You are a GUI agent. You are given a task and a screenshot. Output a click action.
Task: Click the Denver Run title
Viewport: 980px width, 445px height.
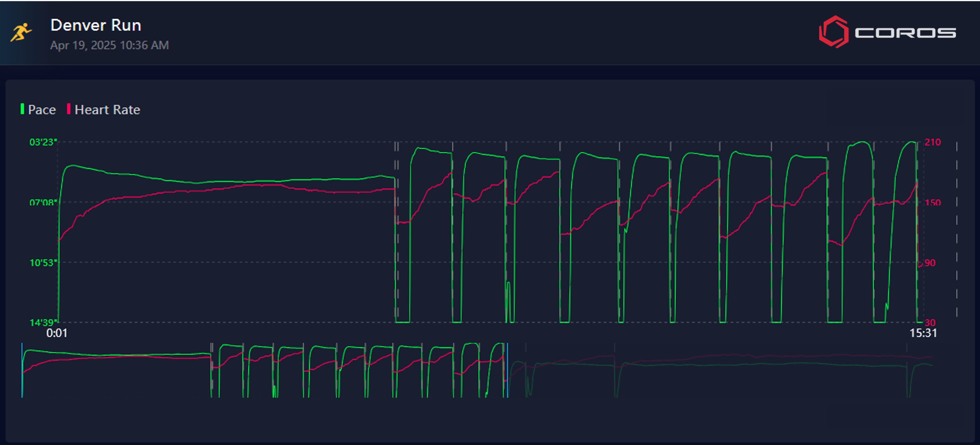point(96,25)
